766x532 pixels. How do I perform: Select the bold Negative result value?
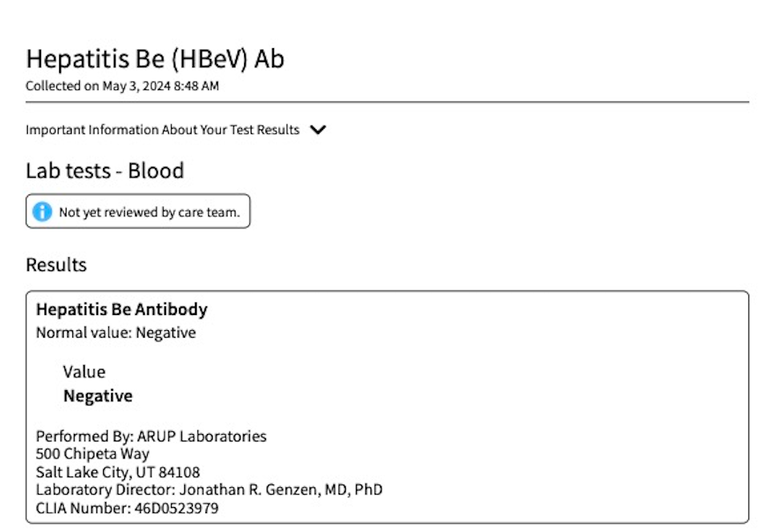click(x=98, y=395)
